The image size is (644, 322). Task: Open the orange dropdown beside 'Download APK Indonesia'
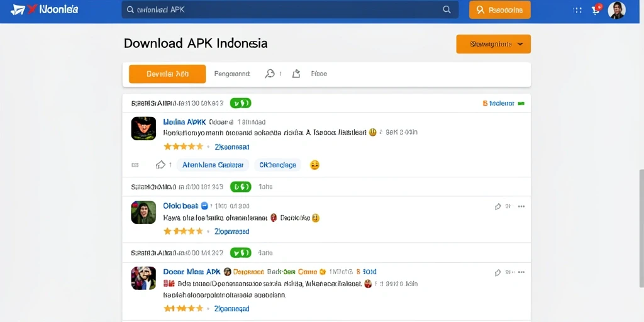click(x=493, y=44)
